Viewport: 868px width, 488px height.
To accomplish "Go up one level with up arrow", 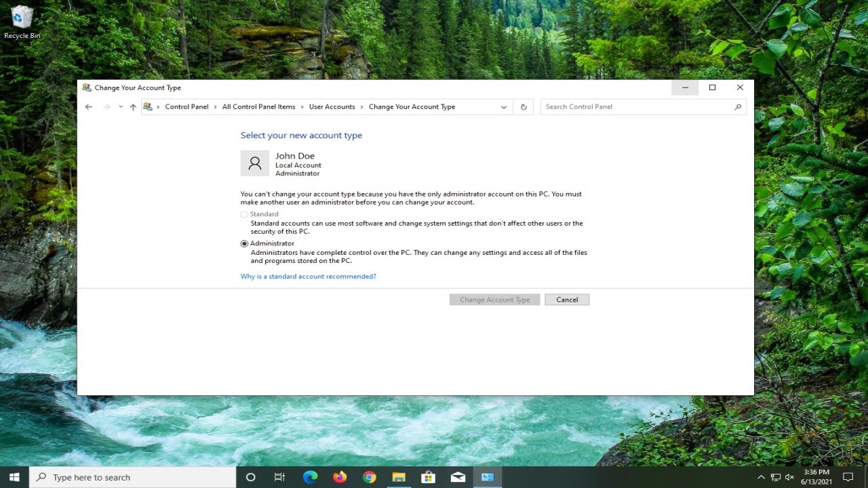I will click(x=133, y=107).
